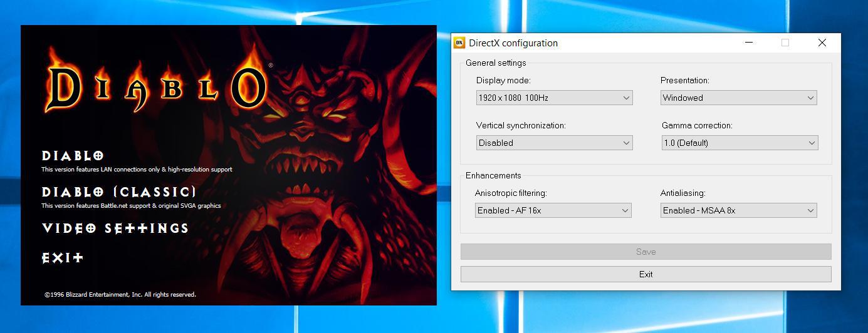868x333 pixels.
Task: Click the Display mode label
Action: (x=503, y=81)
